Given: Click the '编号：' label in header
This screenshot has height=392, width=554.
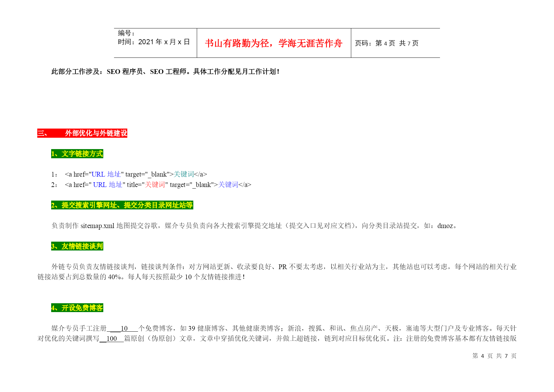Looking at the screenshot, I should [x=127, y=33].
